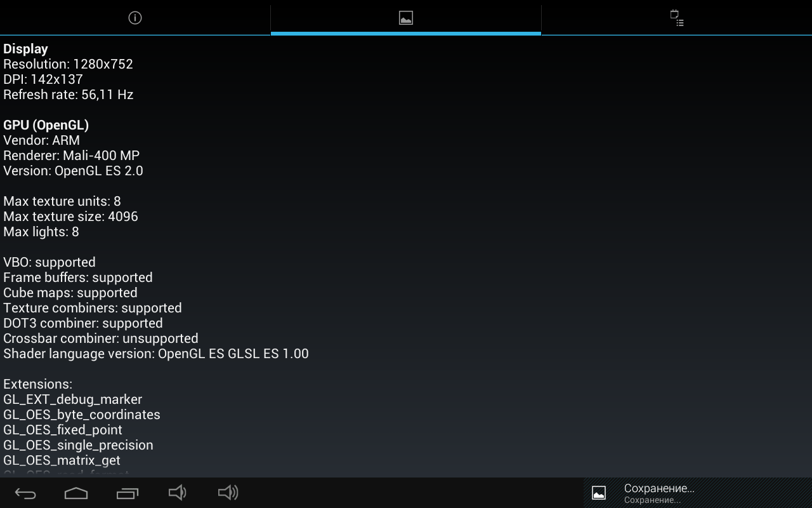Select GL_OES_matrix_get extension
812x508 pixels.
(62, 460)
